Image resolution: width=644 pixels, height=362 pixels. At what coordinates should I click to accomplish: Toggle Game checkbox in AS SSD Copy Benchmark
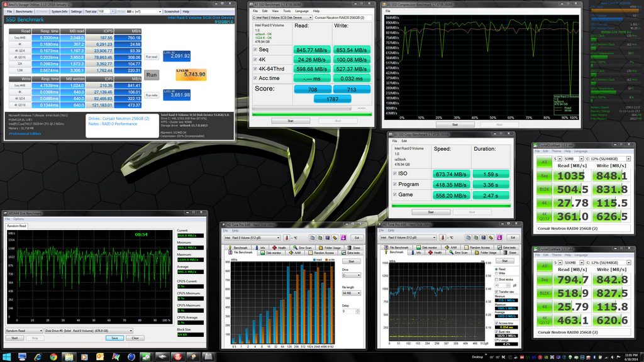click(395, 195)
